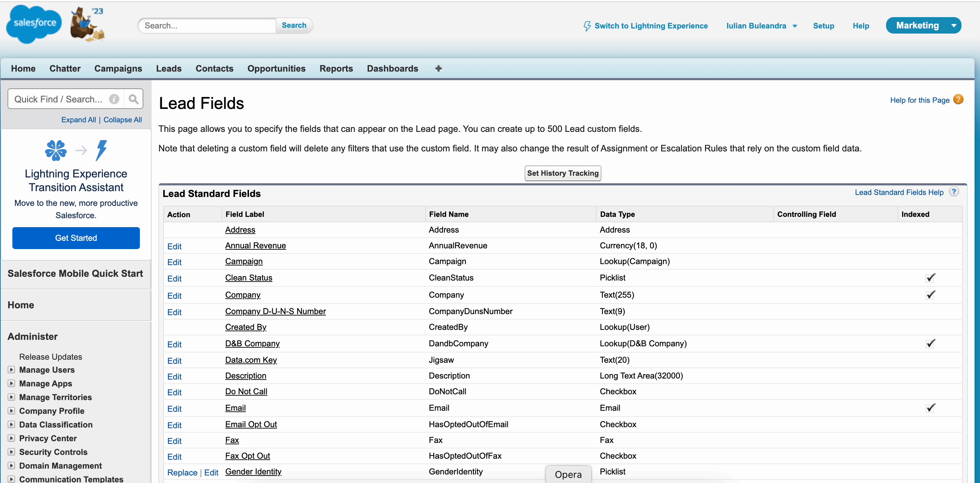Click the Quick Find magnifier icon
The width and height of the screenshot is (980, 483).
click(133, 99)
